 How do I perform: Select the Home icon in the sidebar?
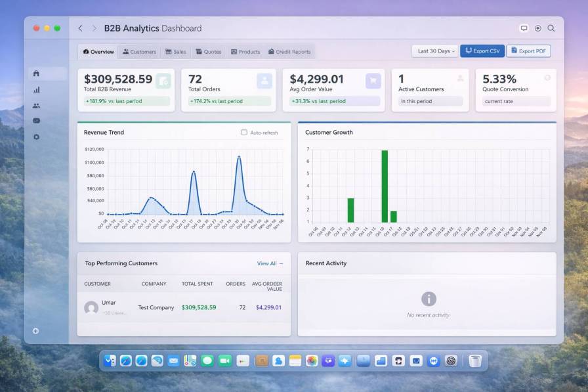coord(36,74)
